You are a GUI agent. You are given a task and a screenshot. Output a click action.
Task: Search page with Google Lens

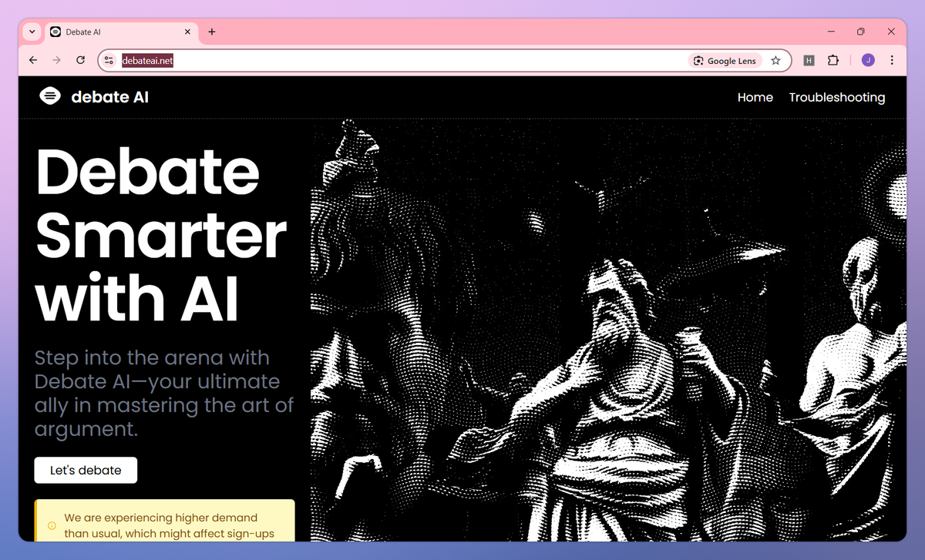coord(725,61)
